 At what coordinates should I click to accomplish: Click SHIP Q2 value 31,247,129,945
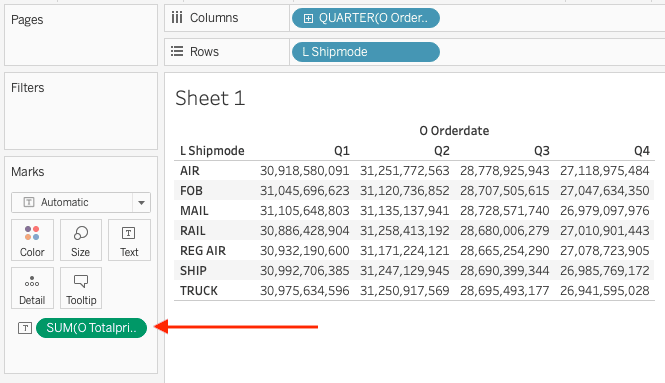click(405, 271)
